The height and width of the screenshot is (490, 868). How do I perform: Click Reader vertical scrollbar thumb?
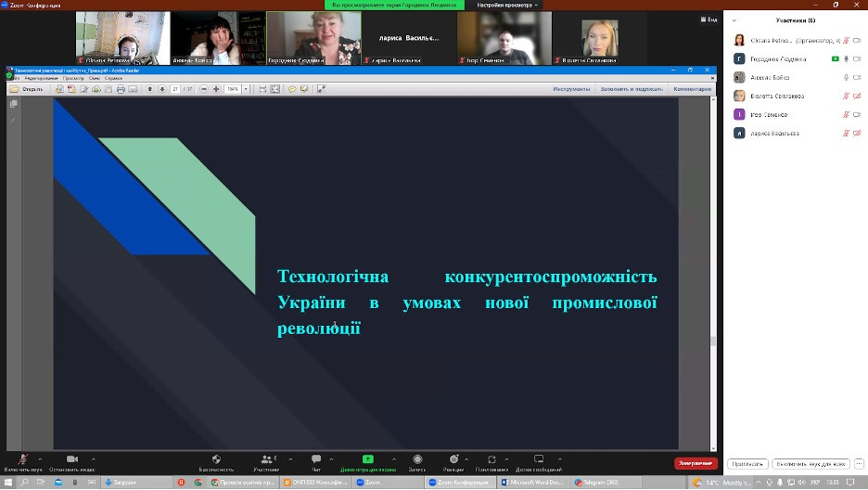tap(713, 342)
